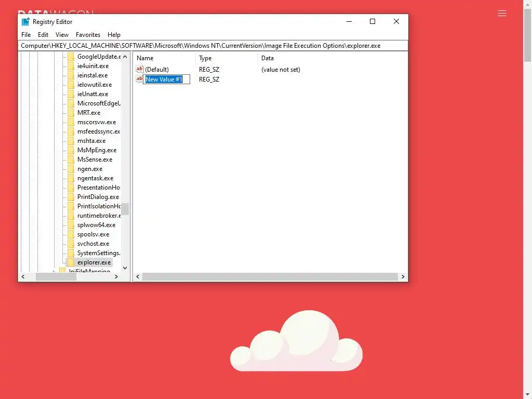Image resolution: width=532 pixels, height=399 pixels.
Task: Open the hamburger menu on the webpage
Action: [x=502, y=14]
